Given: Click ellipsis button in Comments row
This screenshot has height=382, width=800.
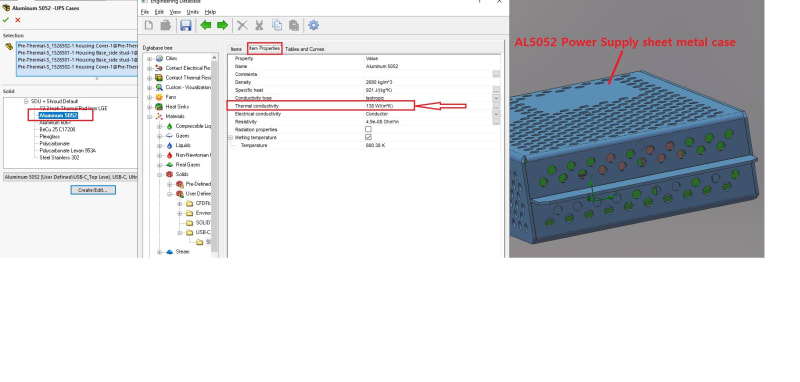Looking at the screenshot, I should tap(496, 74).
